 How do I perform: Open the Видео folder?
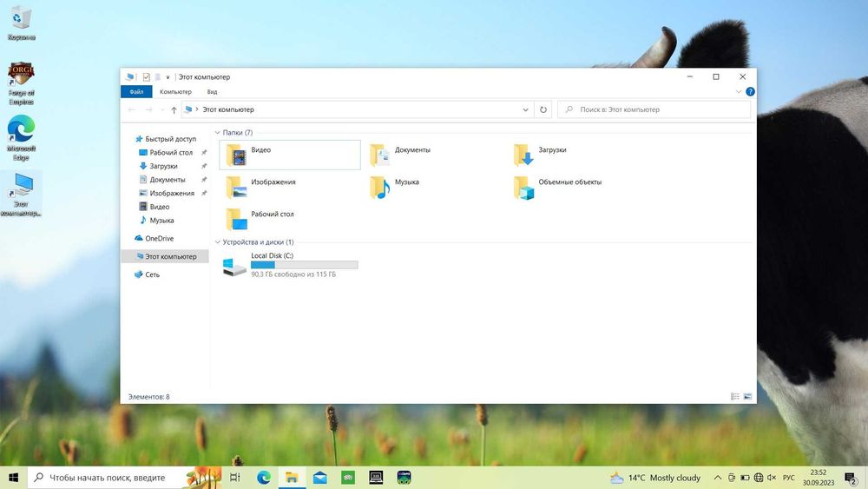tap(290, 155)
